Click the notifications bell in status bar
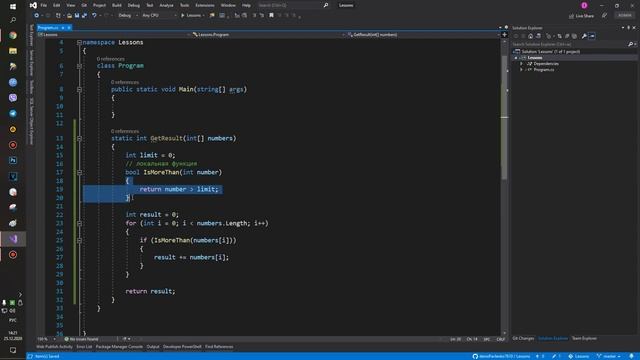 631,356
